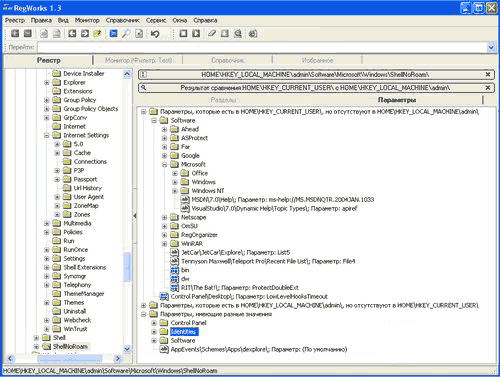The height and width of the screenshot is (377, 500).
Task: Expand the Windows NT node in results
Action: click(x=175, y=191)
